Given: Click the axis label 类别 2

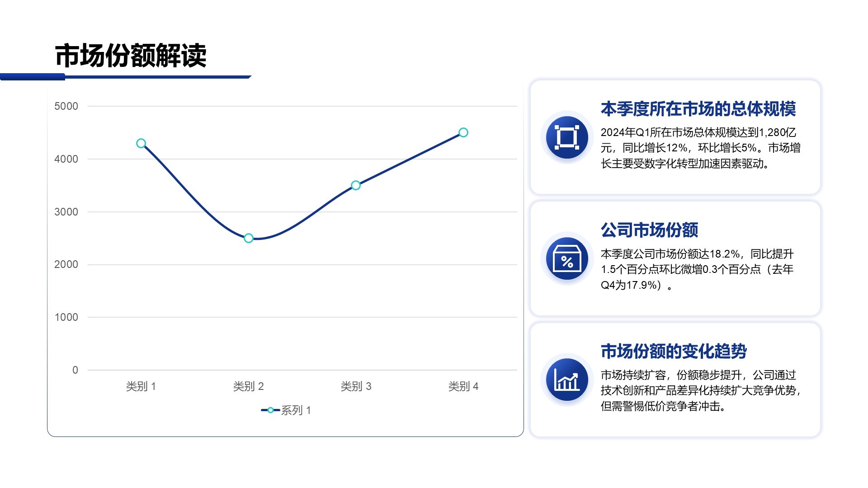Looking at the screenshot, I should pyautogui.click(x=248, y=386).
